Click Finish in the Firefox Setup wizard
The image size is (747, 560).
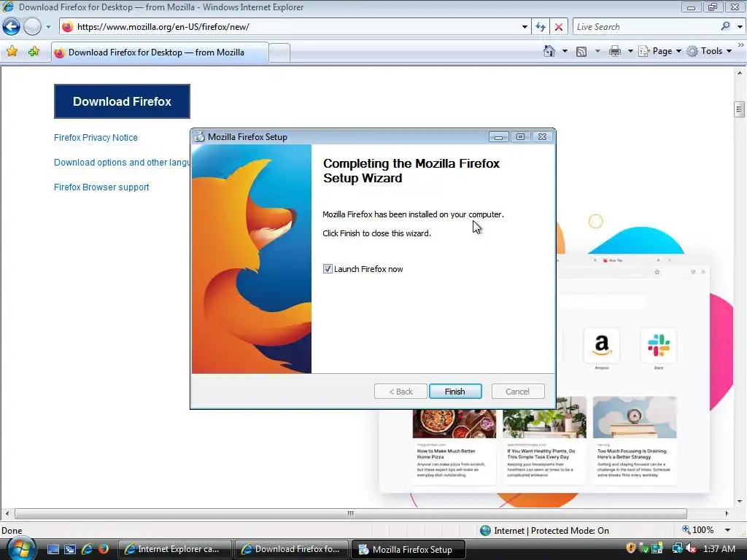(455, 392)
